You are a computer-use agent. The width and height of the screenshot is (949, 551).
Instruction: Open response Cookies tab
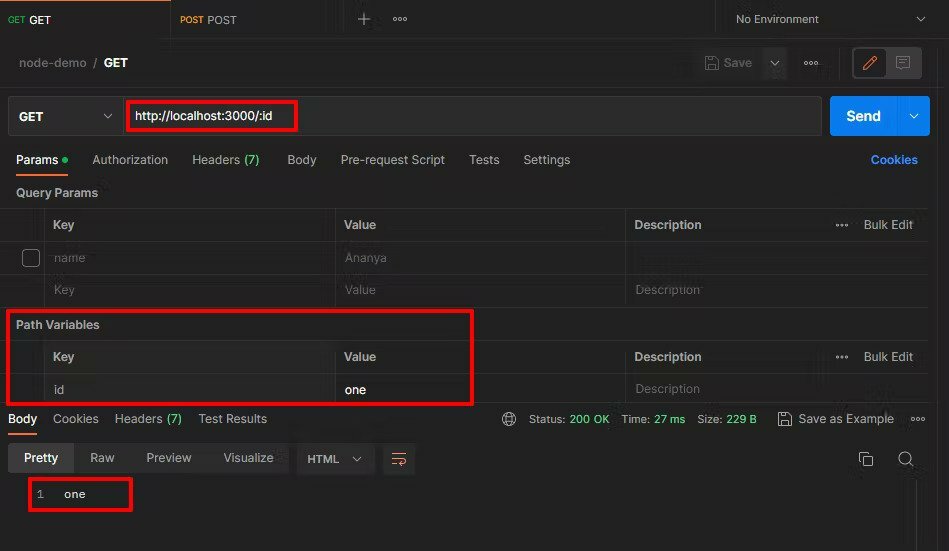click(76, 419)
